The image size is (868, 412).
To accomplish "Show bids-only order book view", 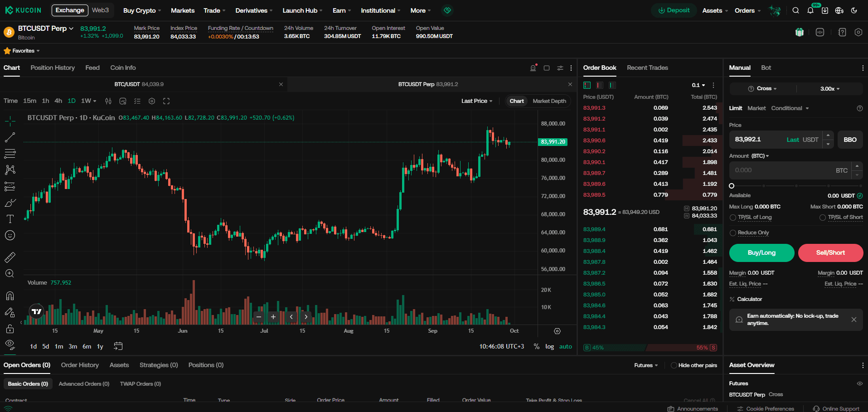I will point(612,85).
